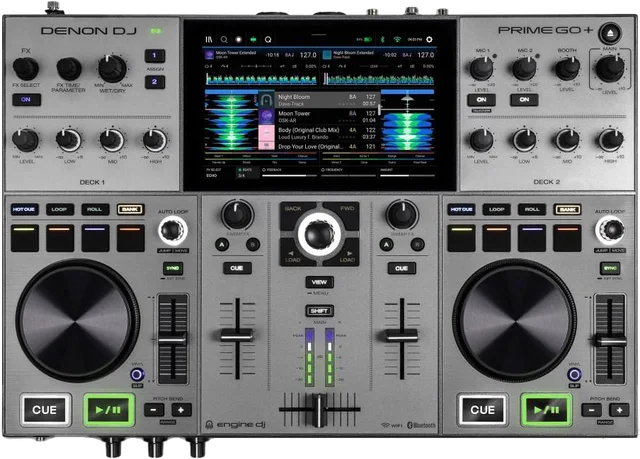Tap Deck 1 pitch bend plus button
The width and height of the screenshot is (640, 459).
[x=181, y=410]
